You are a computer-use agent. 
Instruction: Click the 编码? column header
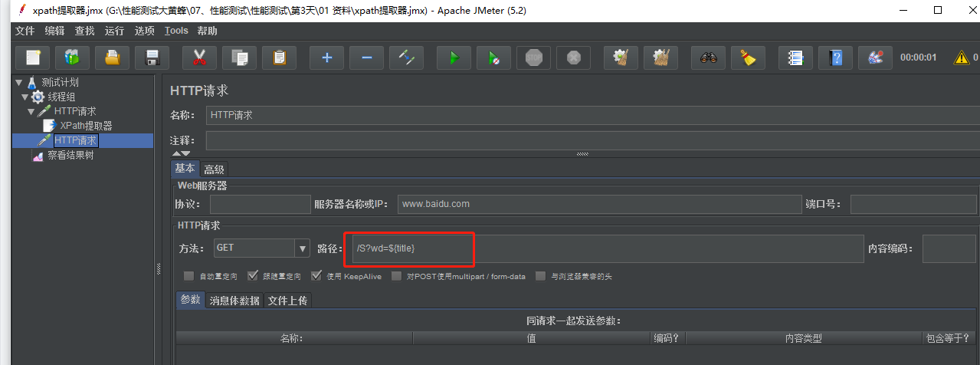tap(667, 337)
